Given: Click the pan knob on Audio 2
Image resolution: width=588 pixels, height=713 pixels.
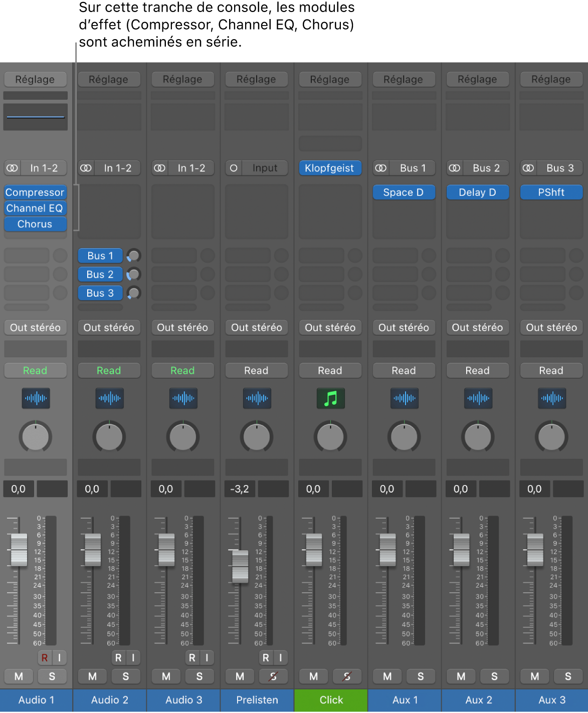Looking at the screenshot, I should coord(109,436).
